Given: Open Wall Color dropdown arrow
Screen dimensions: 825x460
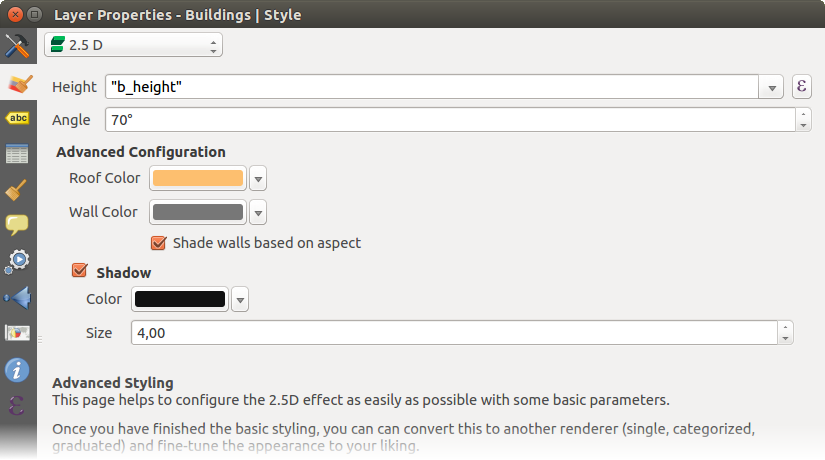Looking at the screenshot, I should point(258,213).
